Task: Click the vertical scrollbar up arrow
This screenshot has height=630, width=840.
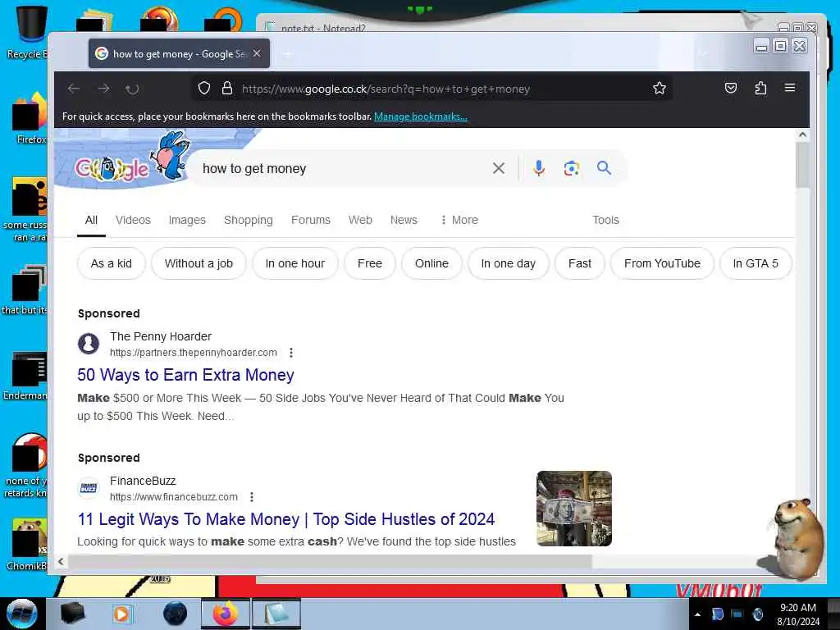Action: click(802, 135)
